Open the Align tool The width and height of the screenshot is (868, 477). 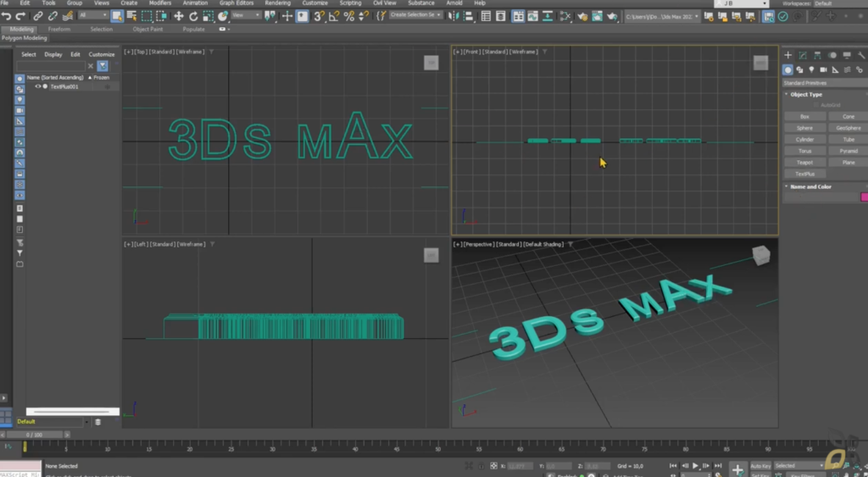468,16
